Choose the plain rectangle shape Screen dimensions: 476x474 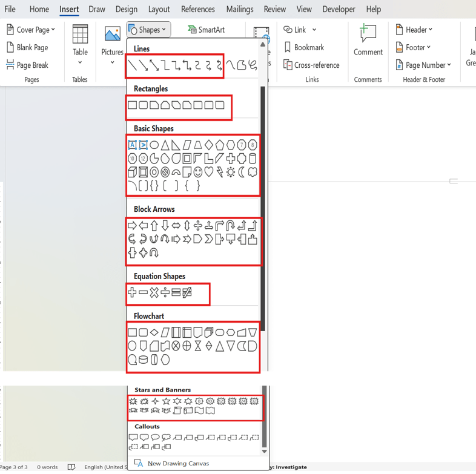tap(132, 105)
